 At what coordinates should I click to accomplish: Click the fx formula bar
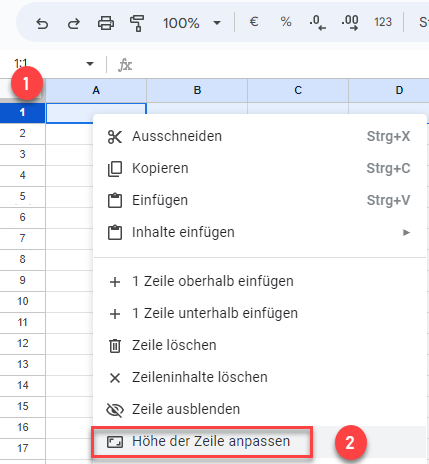point(272,65)
